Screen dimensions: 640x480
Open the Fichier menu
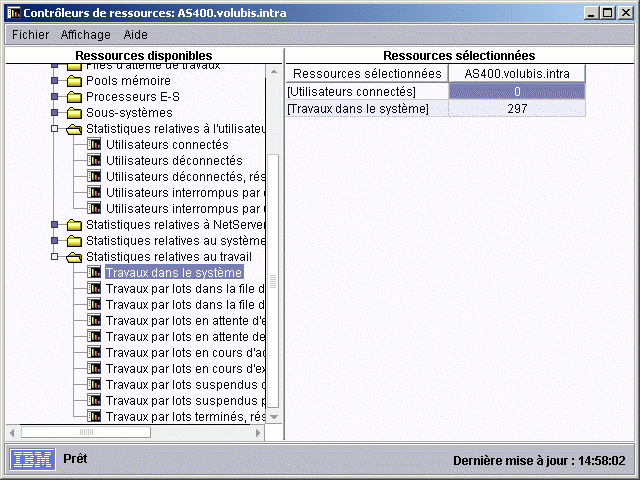tap(30, 35)
